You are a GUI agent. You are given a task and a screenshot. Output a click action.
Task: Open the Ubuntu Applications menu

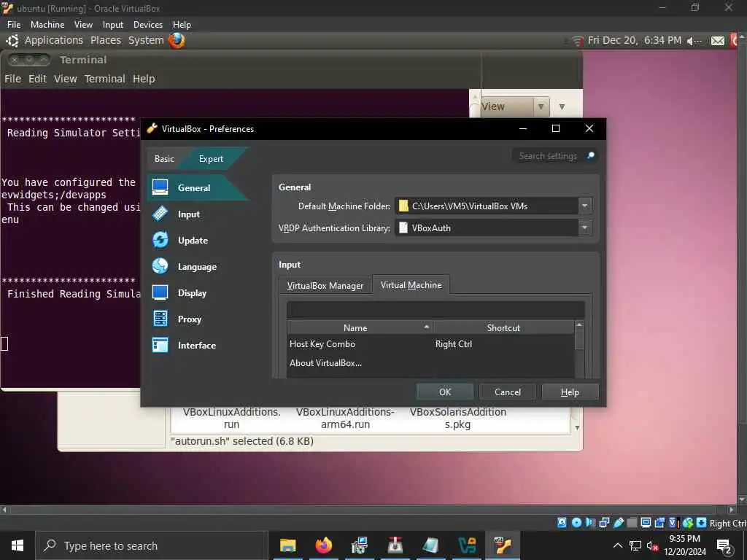[53, 41]
